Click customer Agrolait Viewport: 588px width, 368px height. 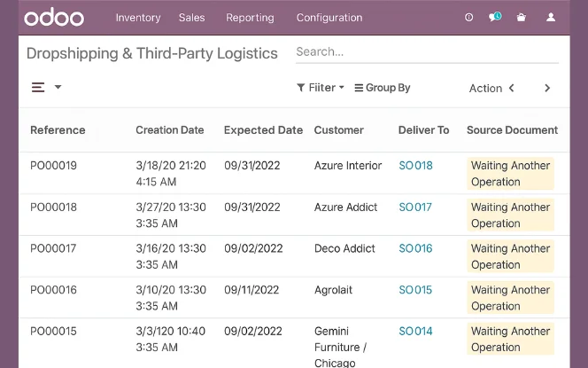(x=333, y=290)
